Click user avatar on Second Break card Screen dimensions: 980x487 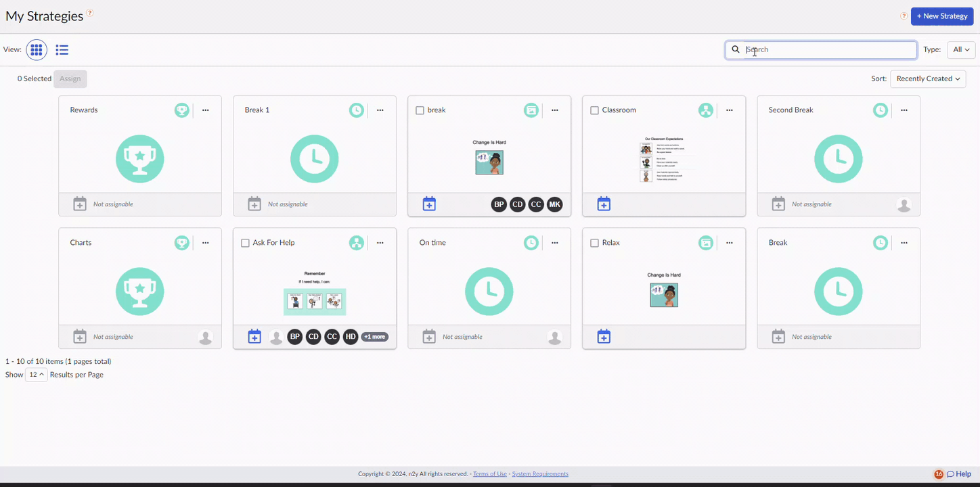(904, 205)
